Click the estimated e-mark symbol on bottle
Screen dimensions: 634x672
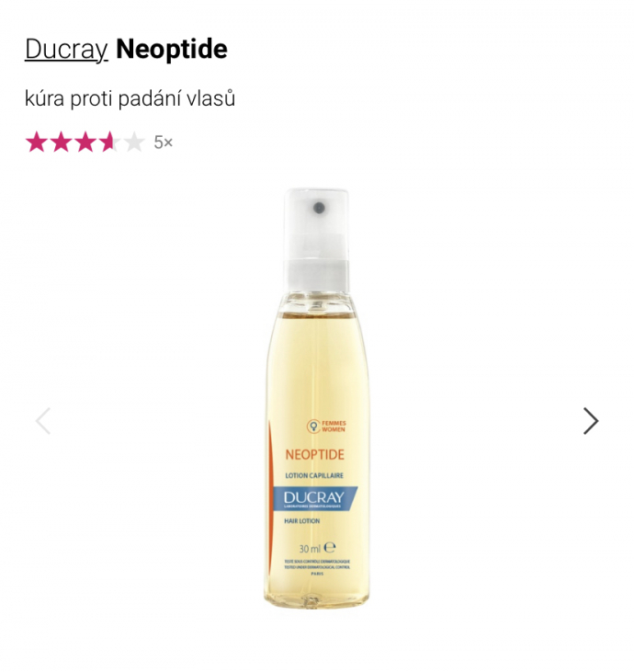[330, 548]
